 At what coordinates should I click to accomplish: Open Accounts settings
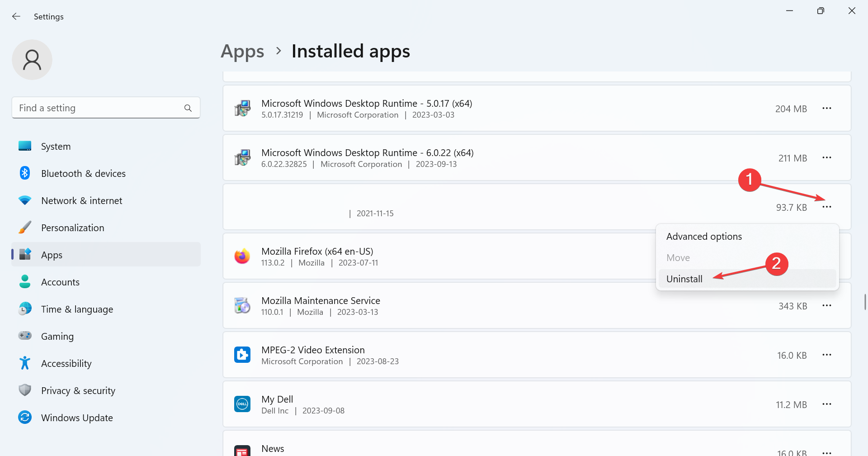[x=106, y=282]
